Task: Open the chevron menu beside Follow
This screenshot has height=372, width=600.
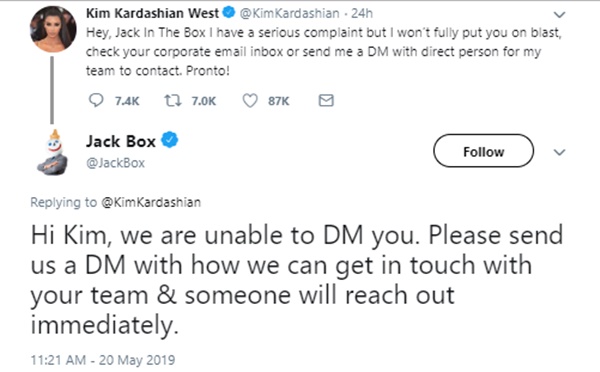Action: click(559, 152)
